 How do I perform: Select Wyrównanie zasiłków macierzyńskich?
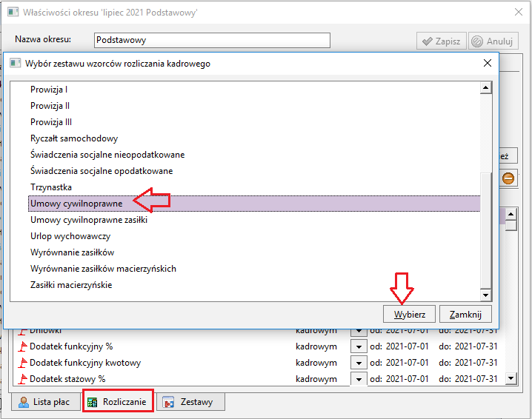click(103, 269)
